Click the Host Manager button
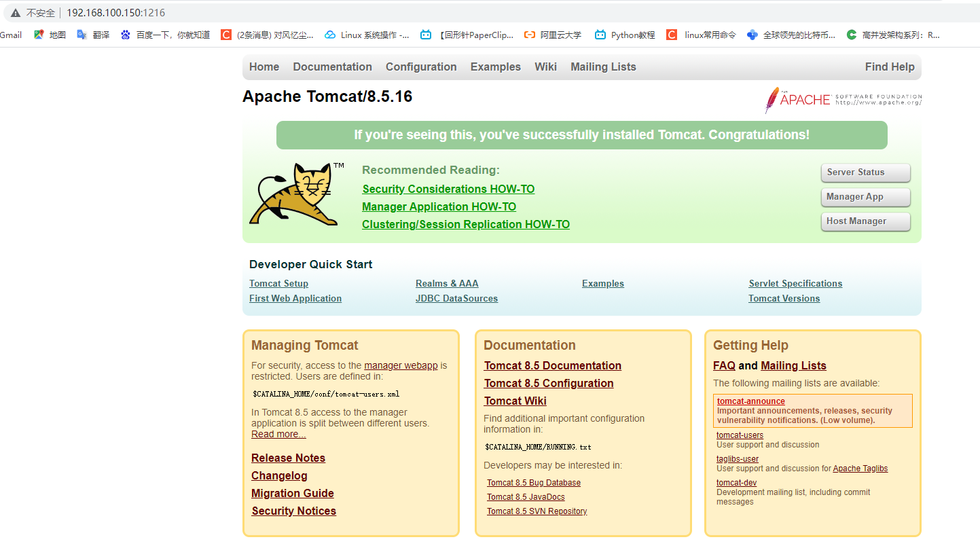 pos(866,221)
